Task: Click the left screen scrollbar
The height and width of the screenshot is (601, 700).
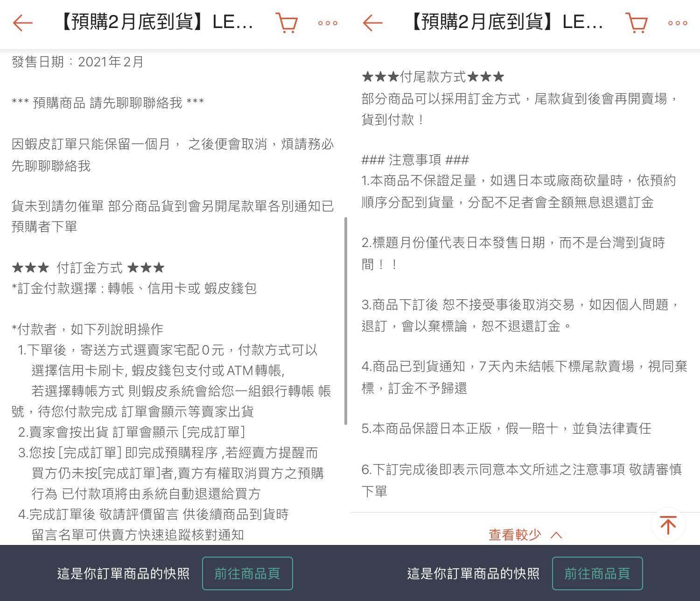Action: click(x=345, y=321)
